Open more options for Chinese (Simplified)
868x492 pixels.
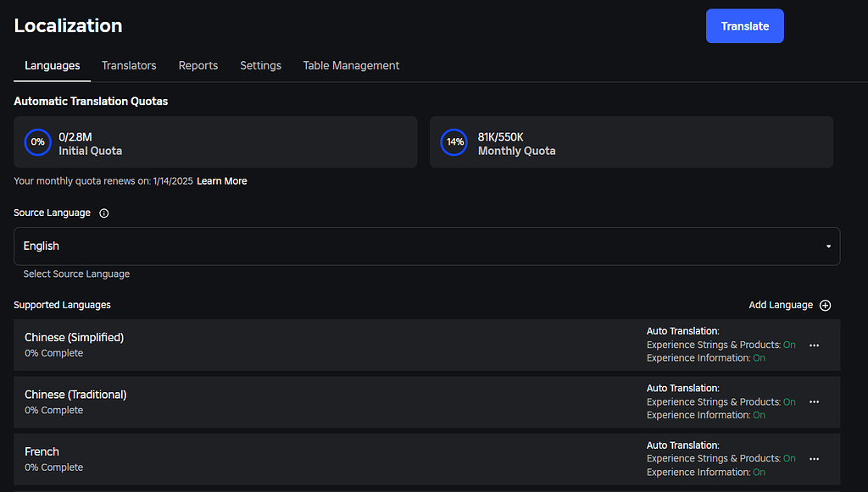(815, 346)
